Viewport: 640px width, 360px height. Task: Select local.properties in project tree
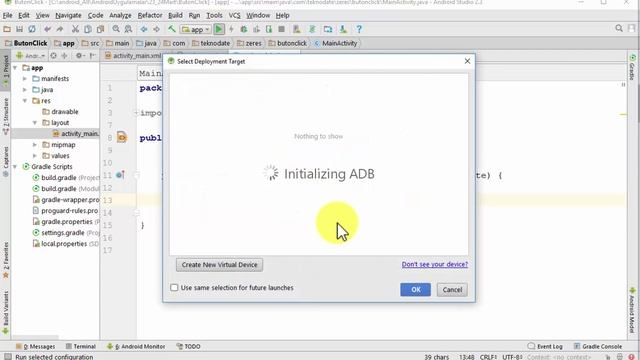click(65, 244)
